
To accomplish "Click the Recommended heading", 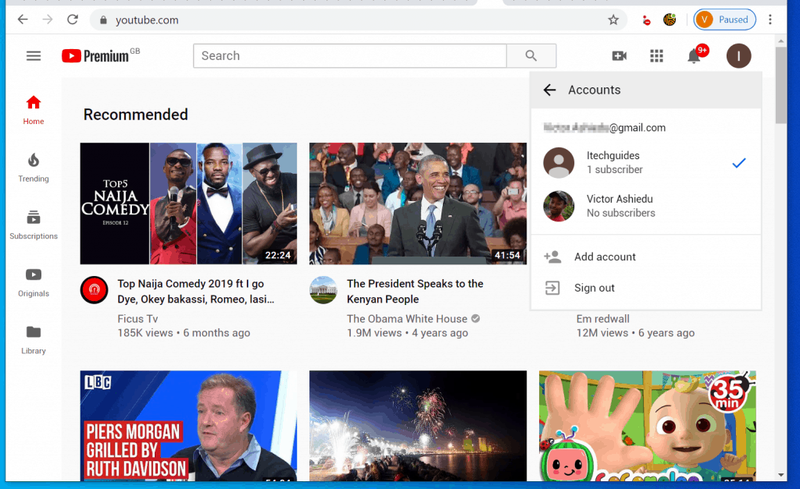I will click(136, 114).
